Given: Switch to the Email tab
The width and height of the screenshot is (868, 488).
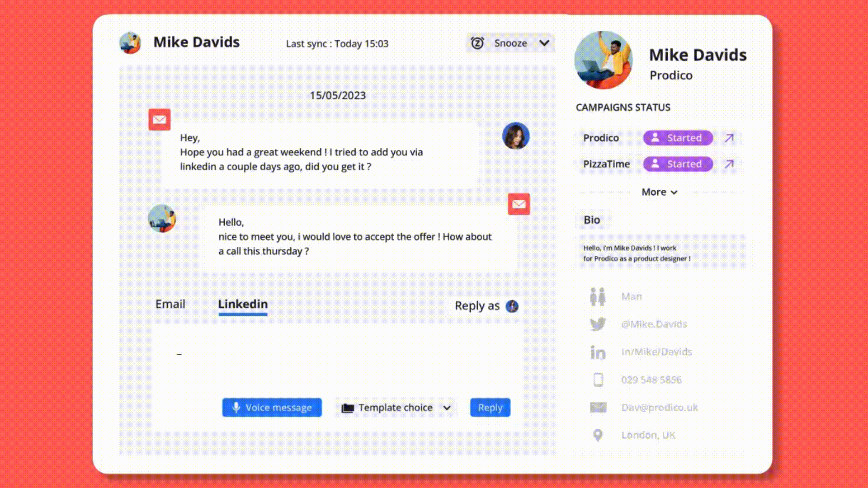Looking at the screenshot, I should [170, 304].
